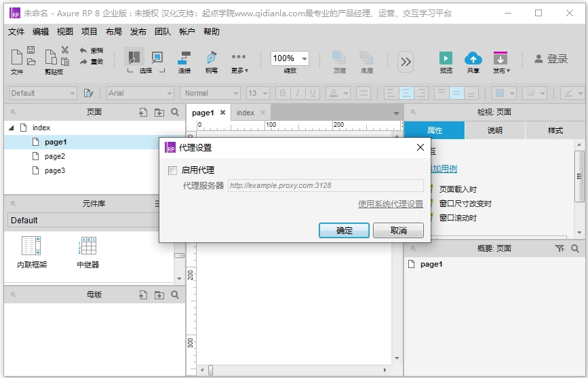Select the pen 钢笔 tool
The image size is (588, 378).
tap(212, 62)
